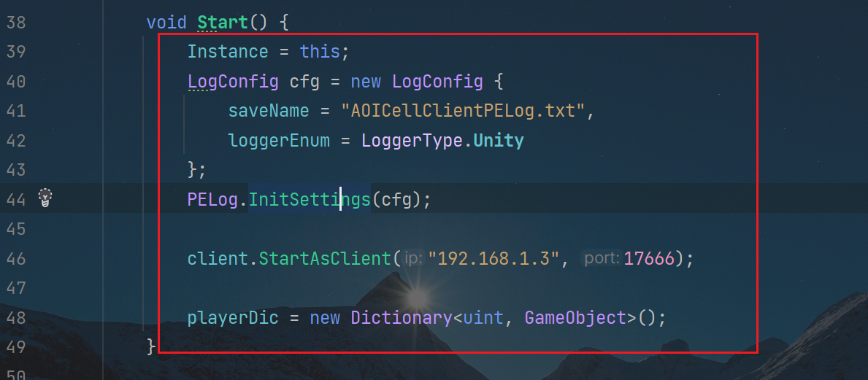Click the LogConfig constructor after new
The width and height of the screenshot is (868, 380).
tap(437, 82)
